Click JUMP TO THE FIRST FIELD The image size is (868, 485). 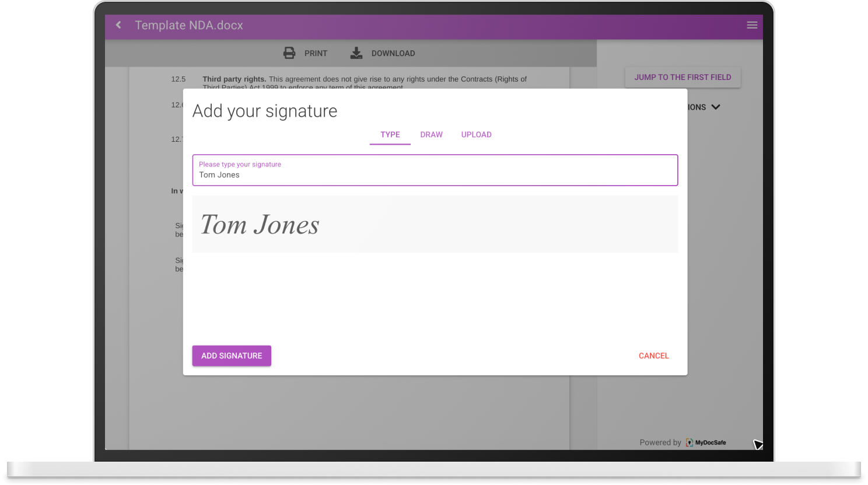pyautogui.click(x=682, y=76)
